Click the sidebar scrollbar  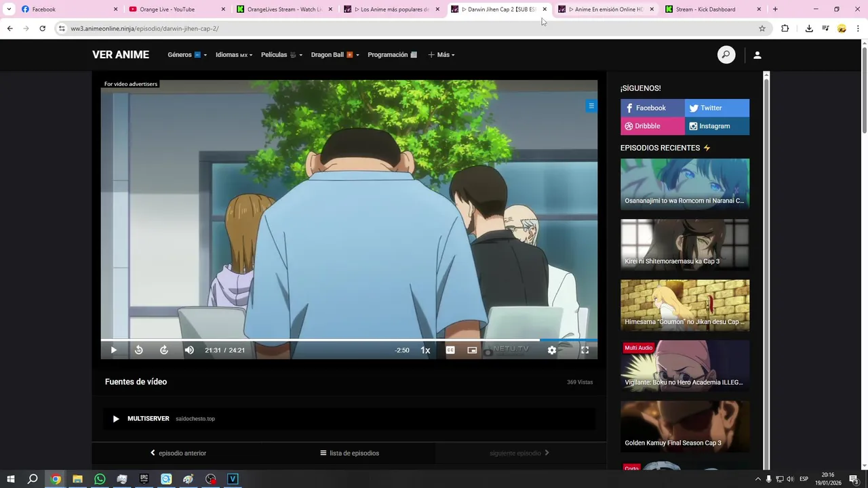click(x=766, y=271)
